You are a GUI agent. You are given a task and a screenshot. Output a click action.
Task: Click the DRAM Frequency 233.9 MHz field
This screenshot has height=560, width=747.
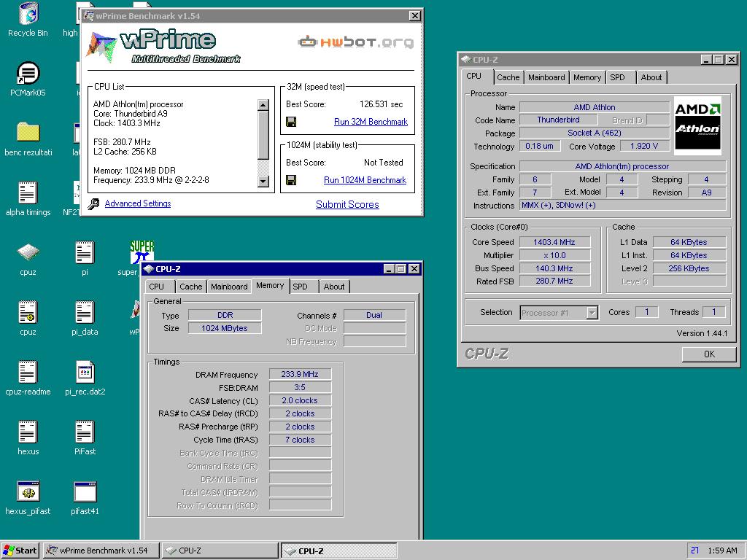click(300, 374)
